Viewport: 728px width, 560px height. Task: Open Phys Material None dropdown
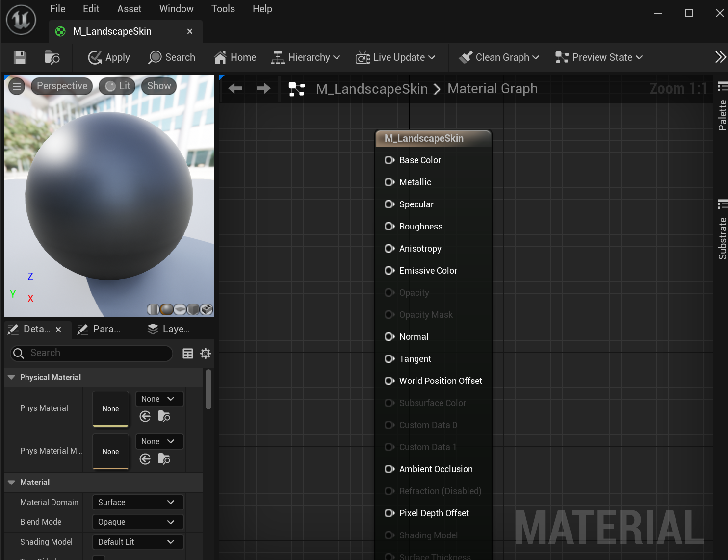[x=159, y=399]
